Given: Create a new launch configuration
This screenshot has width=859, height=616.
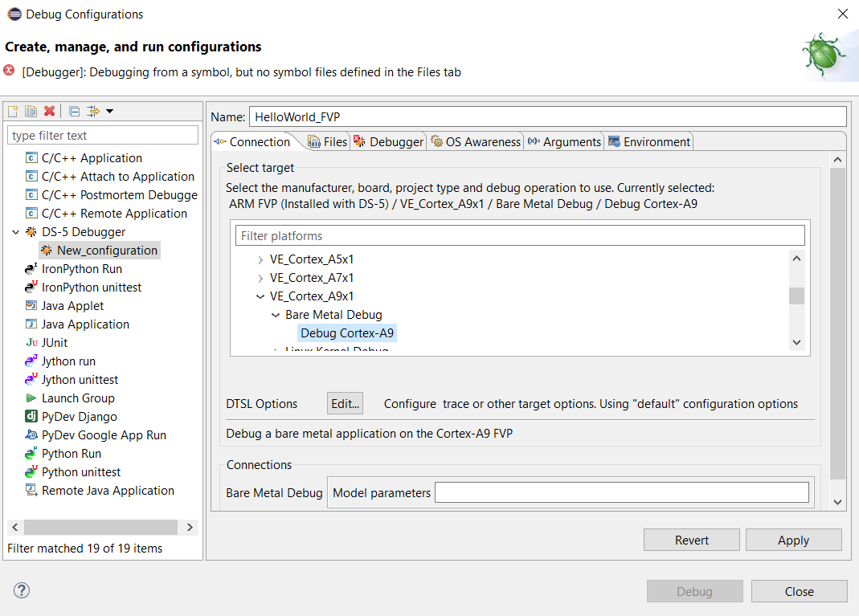Looking at the screenshot, I should pos(12,111).
